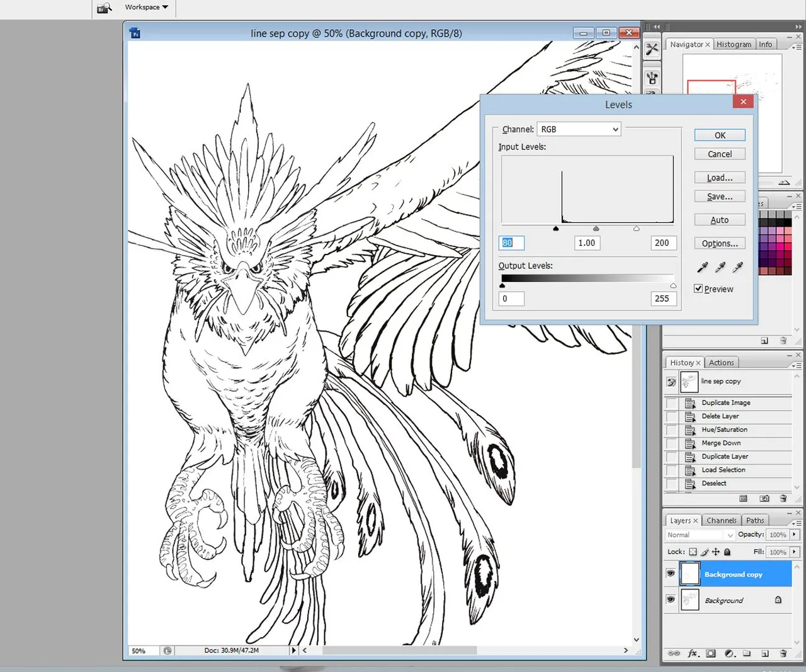806x672 pixels.
Task: Expand the panel dock double-arrow at right
Action: 799,26
